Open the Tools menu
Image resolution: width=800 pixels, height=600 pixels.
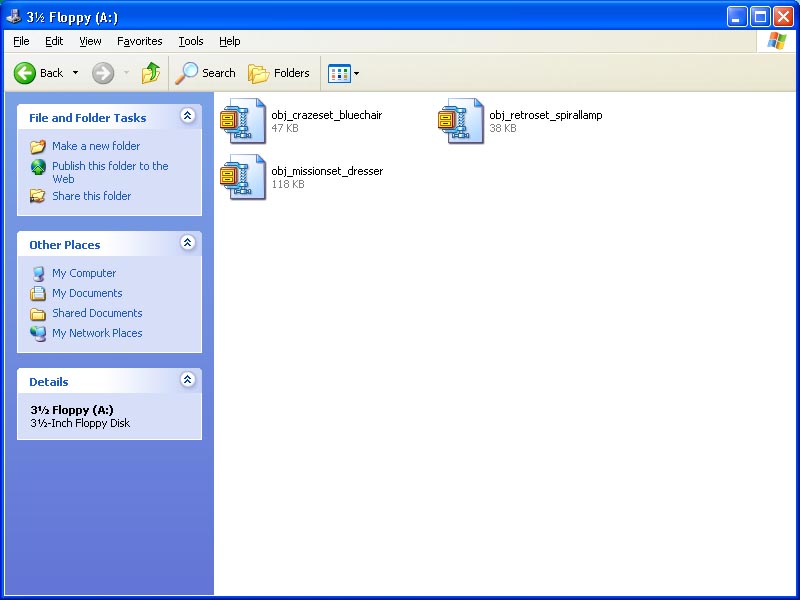click(191, 41)
